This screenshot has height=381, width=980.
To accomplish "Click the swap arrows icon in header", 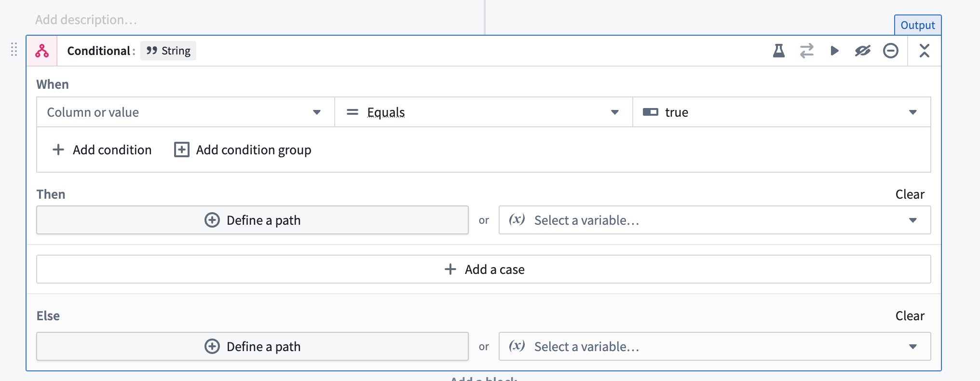I will tap(806, 51).
